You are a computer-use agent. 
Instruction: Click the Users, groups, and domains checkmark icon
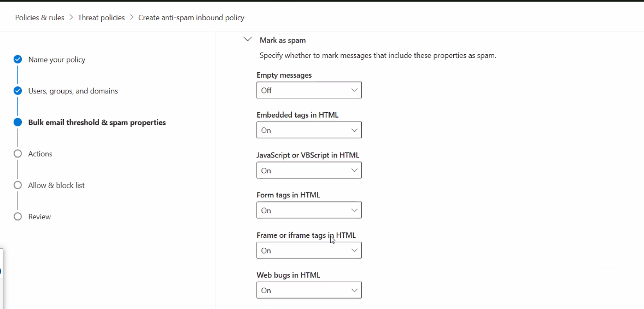tap(17, 90)
